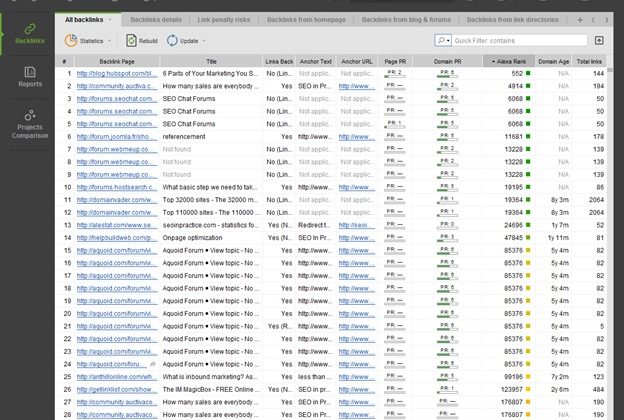The image size is (624, 420).
Task: Sort by Anchor URL column header
Action: click(357, 61)
